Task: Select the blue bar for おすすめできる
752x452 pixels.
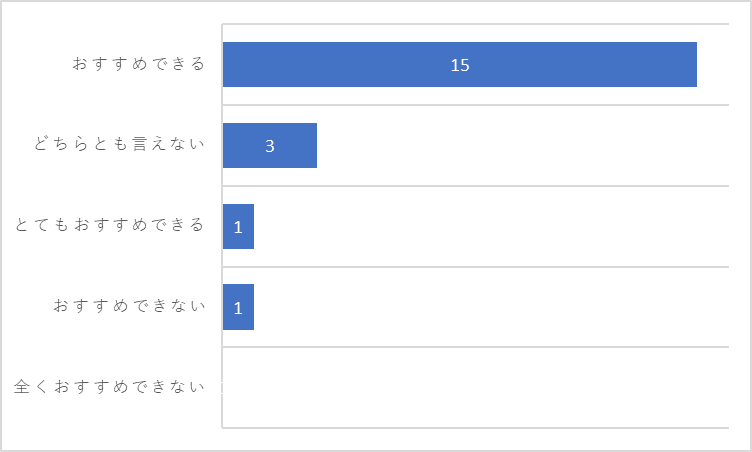Action: [x=459, y=65]
